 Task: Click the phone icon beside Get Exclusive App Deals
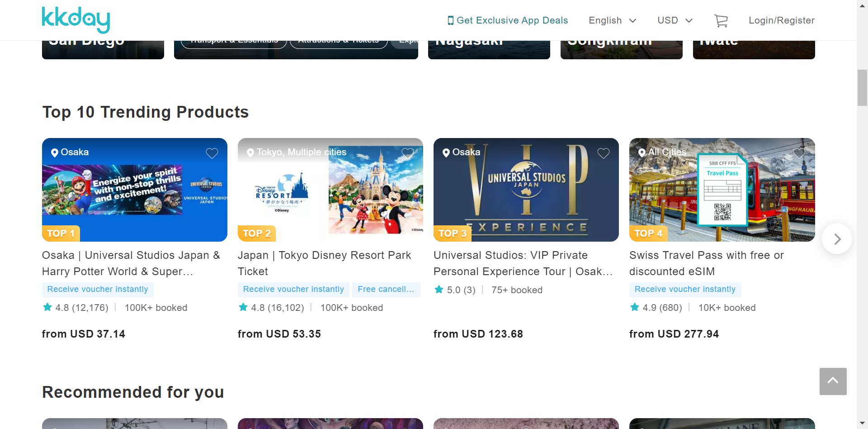pos(450,20)
